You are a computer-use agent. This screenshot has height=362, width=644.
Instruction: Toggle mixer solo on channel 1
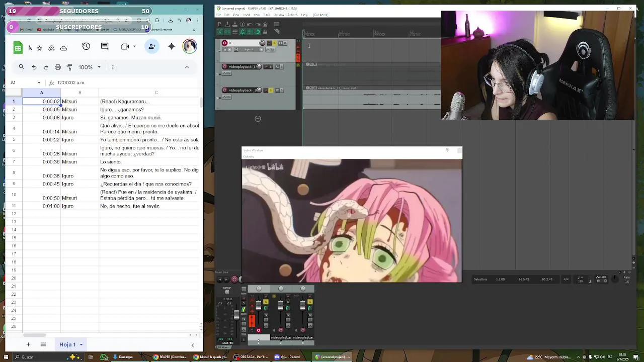(266, 302)
